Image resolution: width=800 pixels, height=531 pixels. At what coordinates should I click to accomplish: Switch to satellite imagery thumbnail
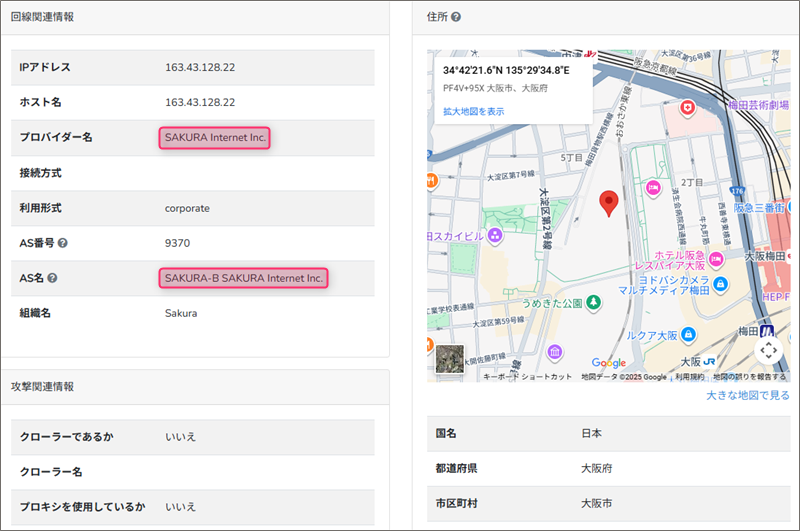pos(450,359)
